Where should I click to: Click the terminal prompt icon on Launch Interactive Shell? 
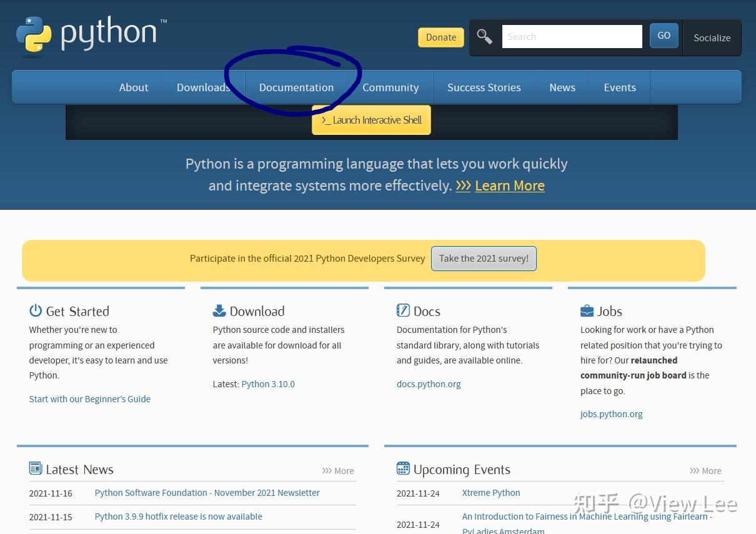coord(326,120)
